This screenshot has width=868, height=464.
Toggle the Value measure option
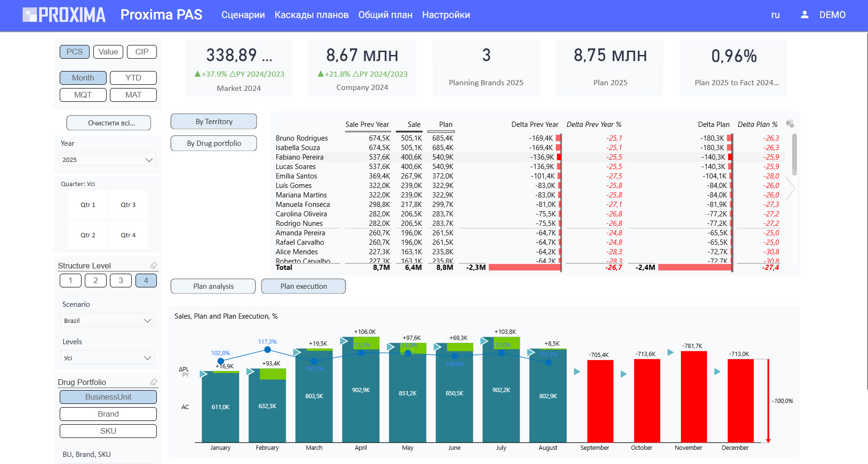pos(108,52)
